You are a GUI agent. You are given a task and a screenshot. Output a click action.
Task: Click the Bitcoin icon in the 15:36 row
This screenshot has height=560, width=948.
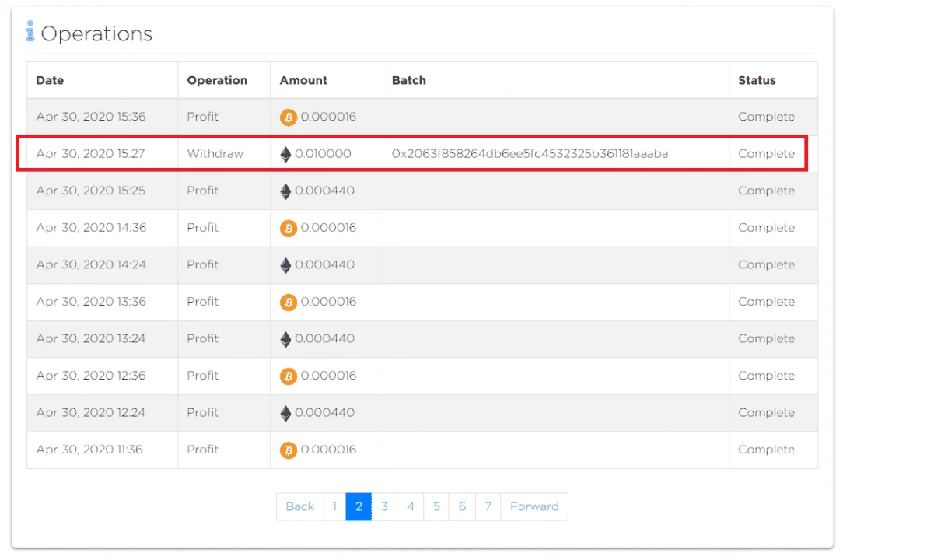[289, 117]
